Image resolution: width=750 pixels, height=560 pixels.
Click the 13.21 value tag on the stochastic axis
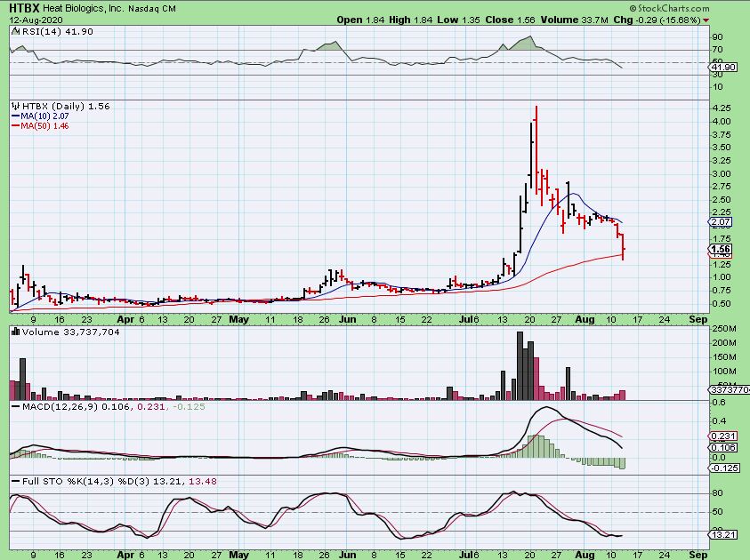pyautogui.click(x=723, y=534)
